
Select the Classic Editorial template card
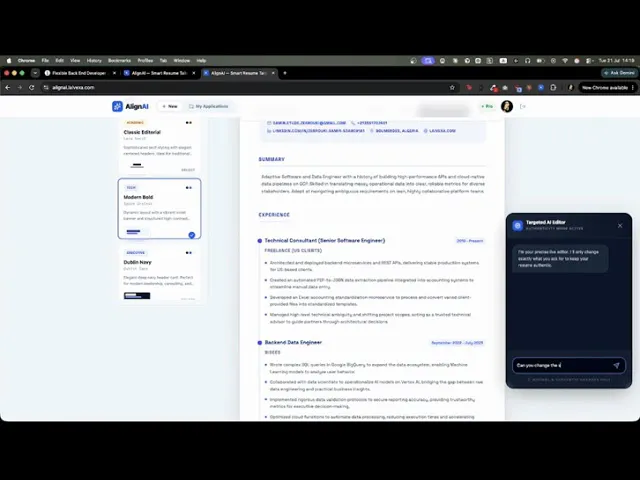[x=159, y=146]
